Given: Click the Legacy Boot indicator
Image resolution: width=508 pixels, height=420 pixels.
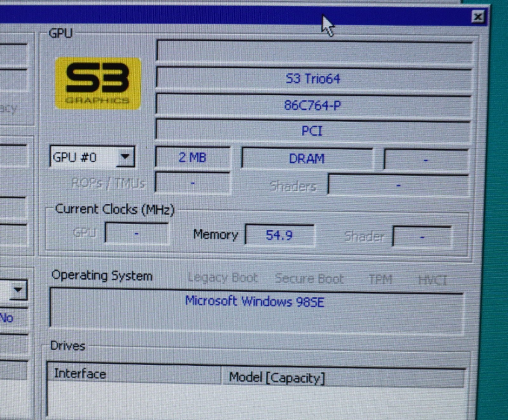Looking at the screenshot, I should coord(223,278).
